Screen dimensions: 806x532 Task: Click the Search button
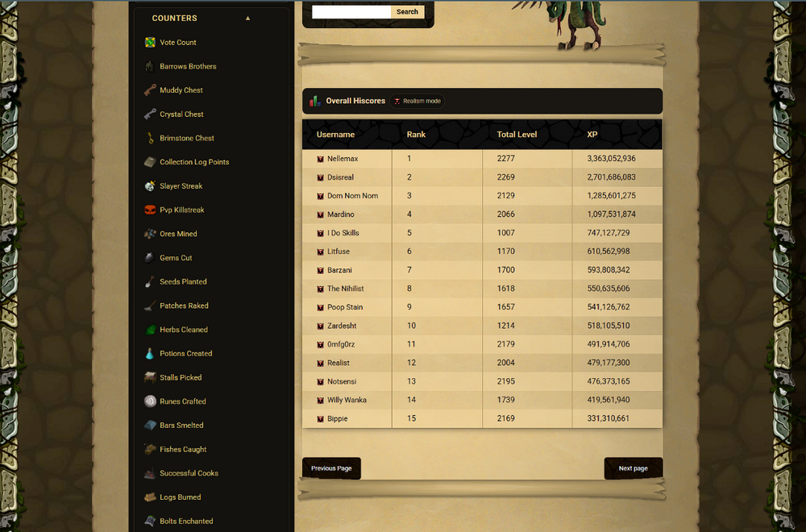point(407,12)
